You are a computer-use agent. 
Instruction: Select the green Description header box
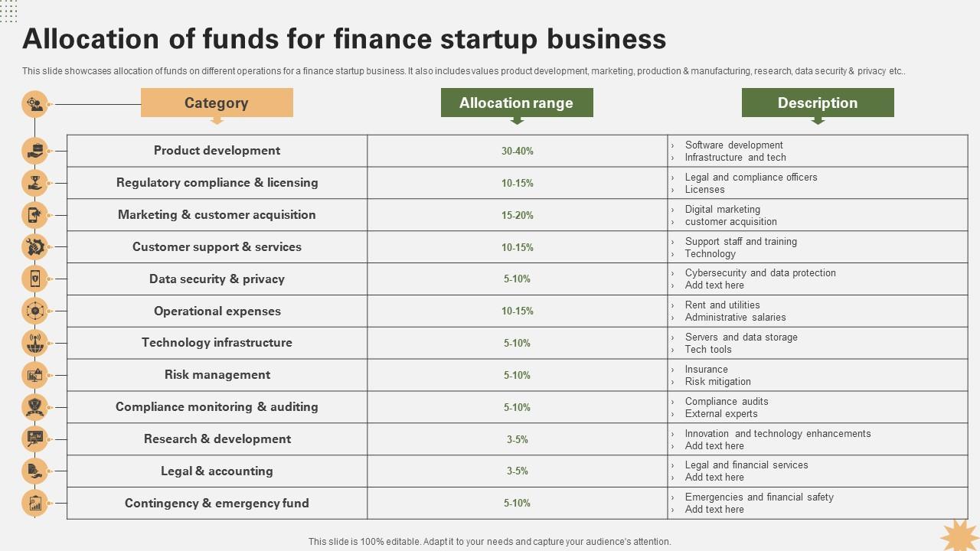pos(818,103)
